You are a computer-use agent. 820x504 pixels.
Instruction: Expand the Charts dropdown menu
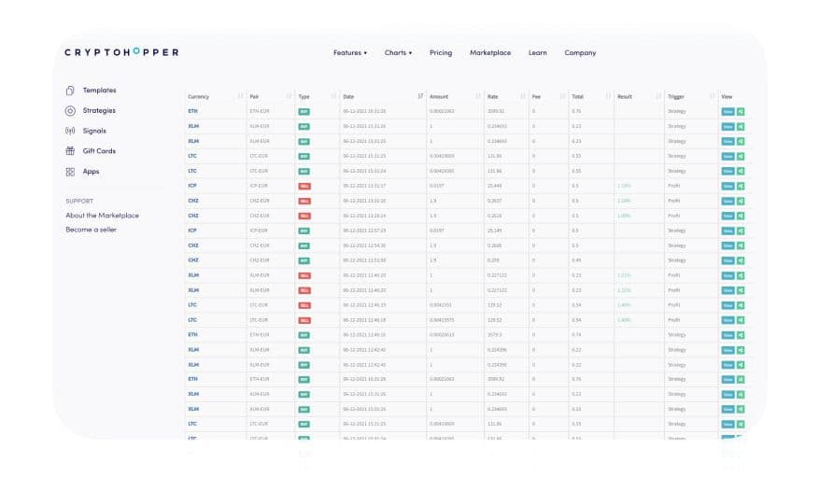click(x=398, y=53)
